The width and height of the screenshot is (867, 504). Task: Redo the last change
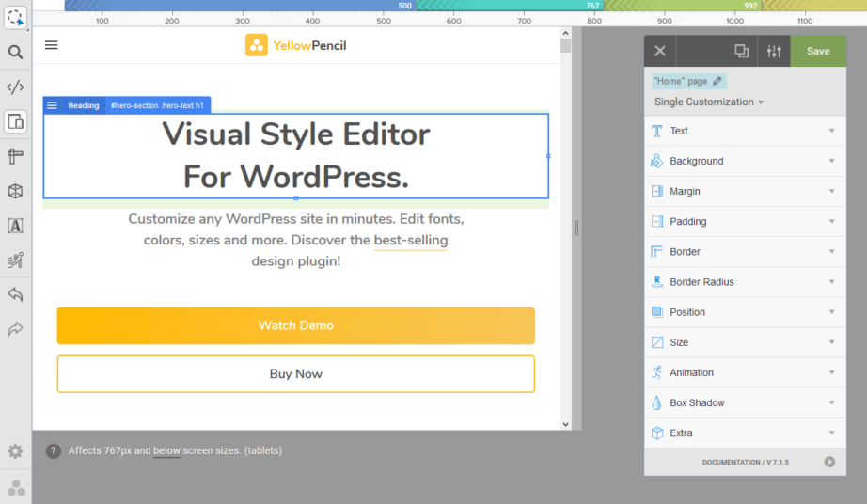click(x=15, y=329)
